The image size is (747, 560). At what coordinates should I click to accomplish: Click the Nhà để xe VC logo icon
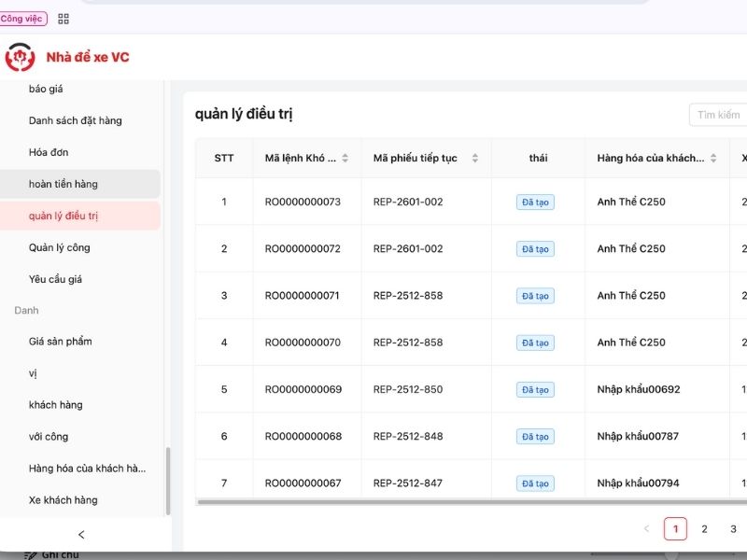(x=20, y=58)
